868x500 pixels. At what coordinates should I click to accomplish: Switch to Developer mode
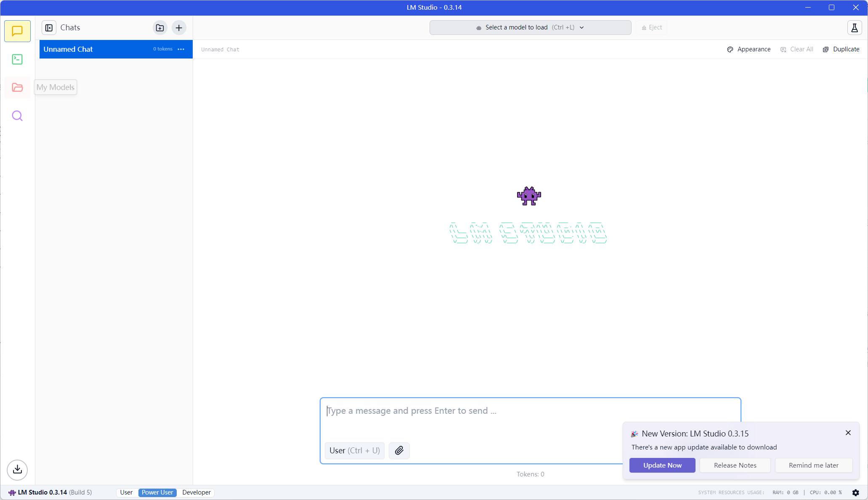pyautogui.click(x=196, y=492)
